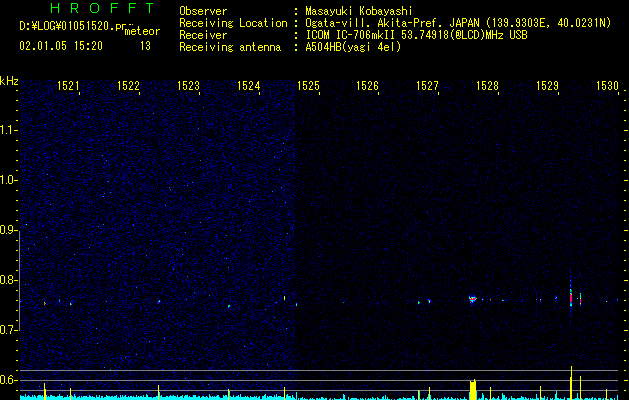629x400 pixels.
Task: Click the time axis marker 1522
Action: tap(128, 86)
